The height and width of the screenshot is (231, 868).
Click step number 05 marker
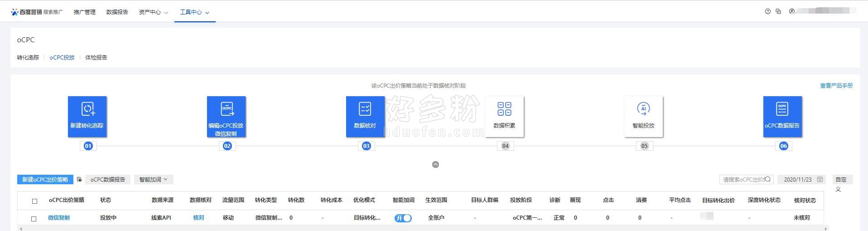click(x=645, y=146)
